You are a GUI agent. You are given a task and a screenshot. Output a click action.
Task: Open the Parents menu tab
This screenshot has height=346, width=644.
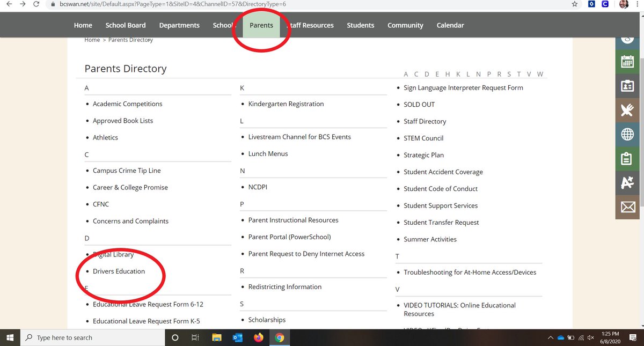pos(261,25)
